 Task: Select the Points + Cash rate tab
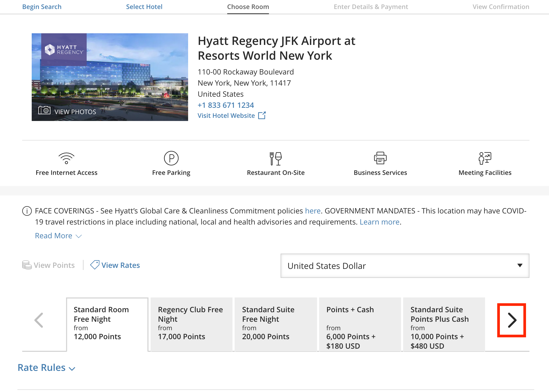360,325
